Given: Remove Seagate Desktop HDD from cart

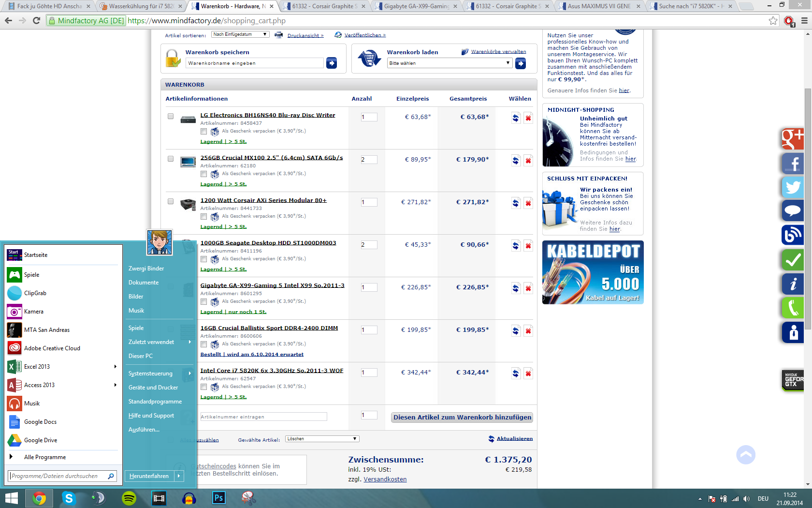Looking at the screenshot, I should click(x=528, y=246).
